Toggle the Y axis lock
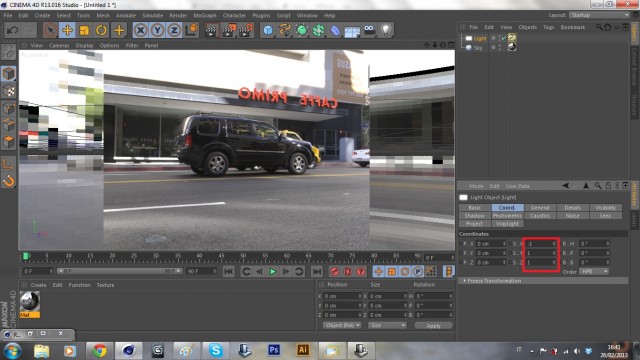 coord(158,30)
